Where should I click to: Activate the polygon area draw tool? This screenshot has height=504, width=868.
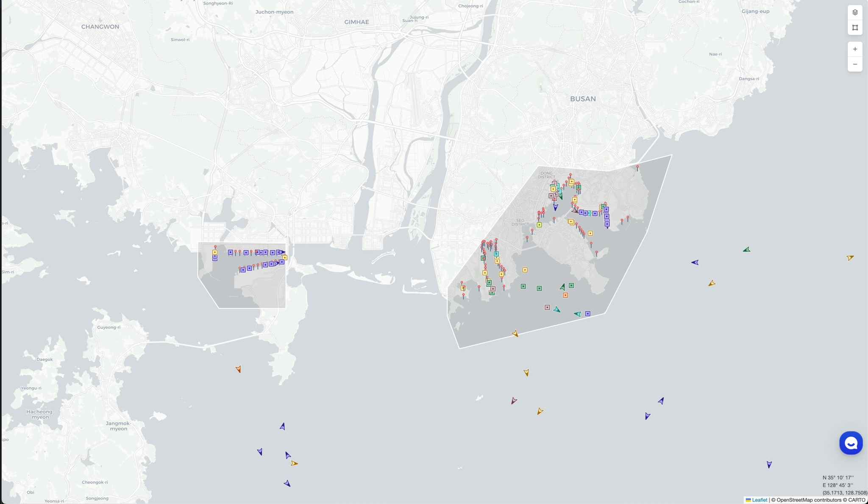pos(855,28)
